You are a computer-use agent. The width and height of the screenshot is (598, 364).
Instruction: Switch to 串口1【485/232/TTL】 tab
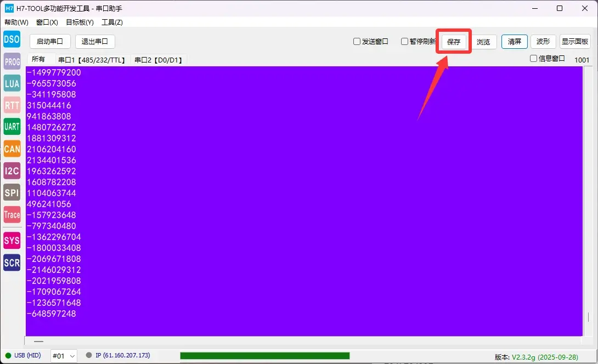pos(92,60)
